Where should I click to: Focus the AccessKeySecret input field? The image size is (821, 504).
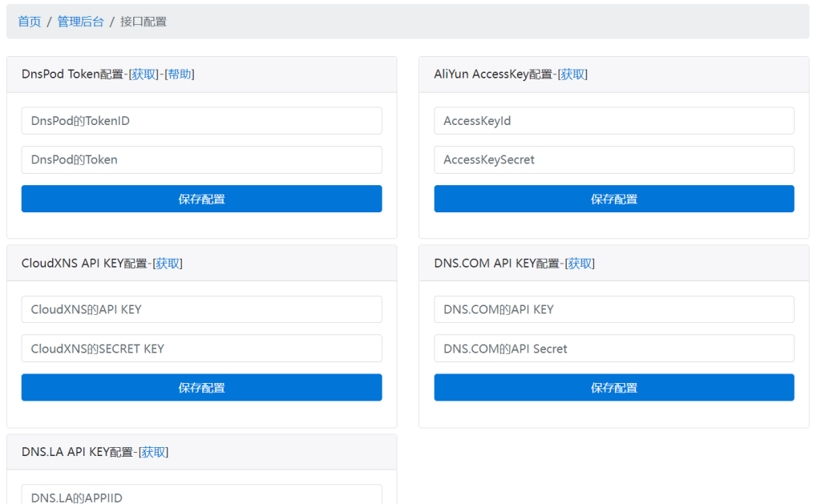(x=614, y=159)
